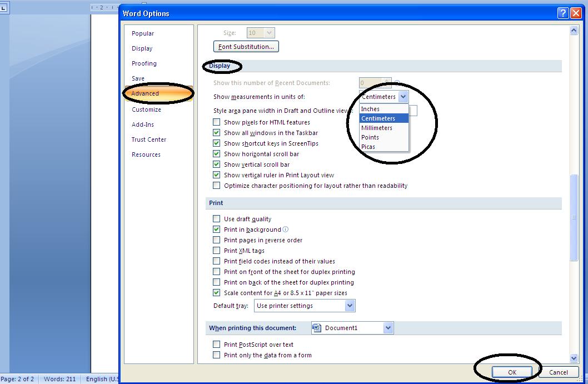Open the Trust Center settings
The image size is (588, 384).
[x=148, y=139]
